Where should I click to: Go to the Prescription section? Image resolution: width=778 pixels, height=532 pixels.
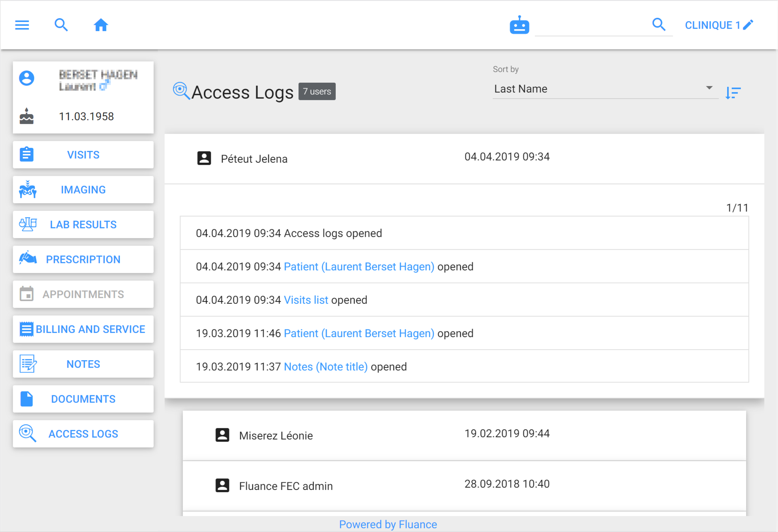coord(83,259)
